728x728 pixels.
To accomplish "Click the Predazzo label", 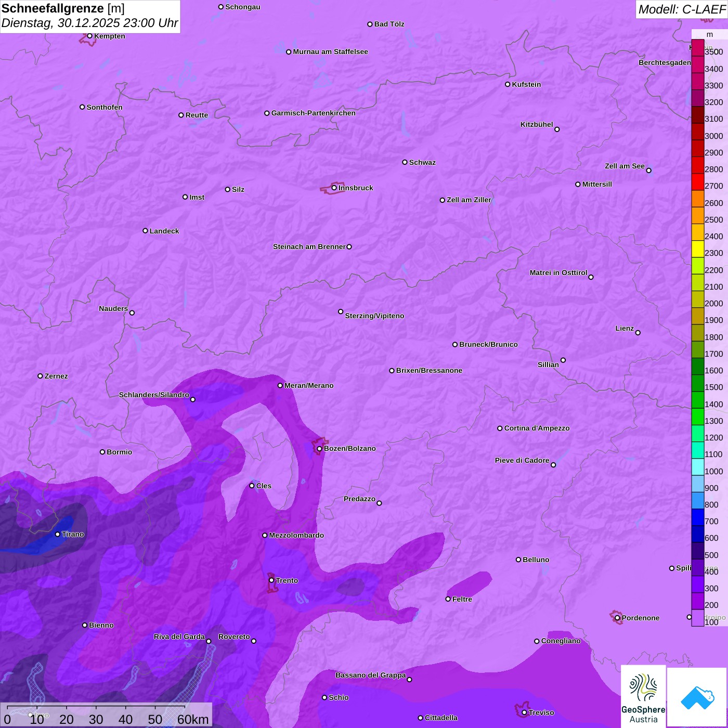I will (x=359, y=499).
